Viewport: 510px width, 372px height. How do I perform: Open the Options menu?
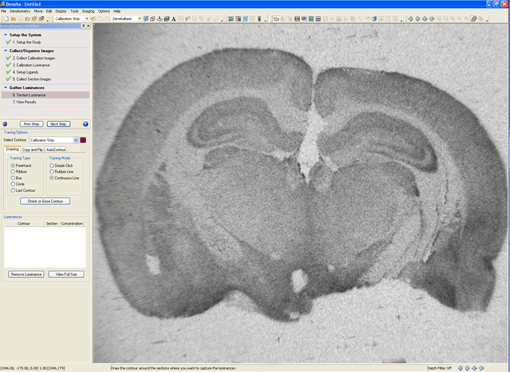tap(104, 11)
